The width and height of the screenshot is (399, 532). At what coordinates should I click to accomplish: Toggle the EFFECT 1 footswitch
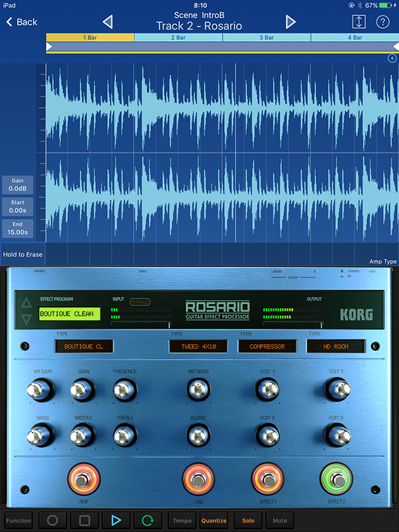click(x=268, y=479)
